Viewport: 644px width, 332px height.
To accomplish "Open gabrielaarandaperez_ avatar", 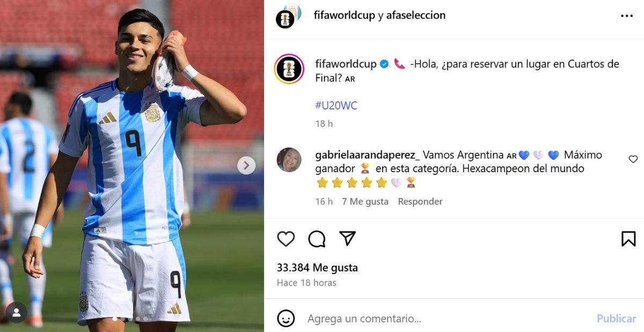I will click(x=289, y=159).
